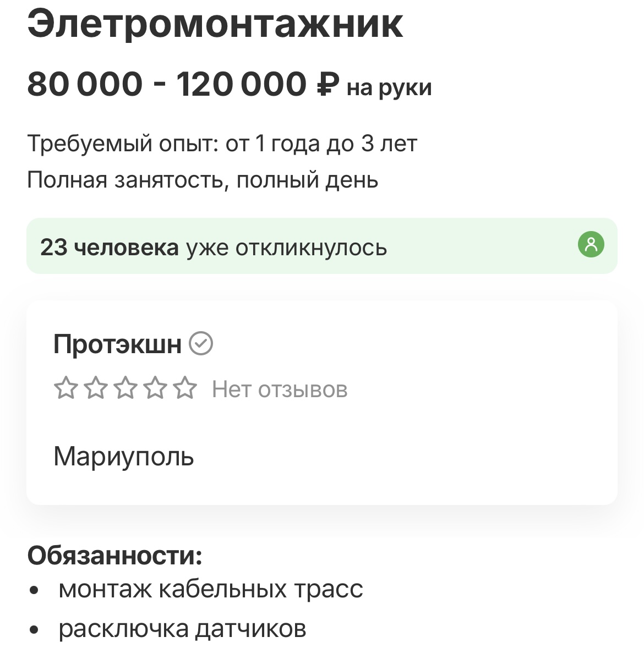
Task: Click the 'расключка датчиков' list item
Action: [182, 628]
